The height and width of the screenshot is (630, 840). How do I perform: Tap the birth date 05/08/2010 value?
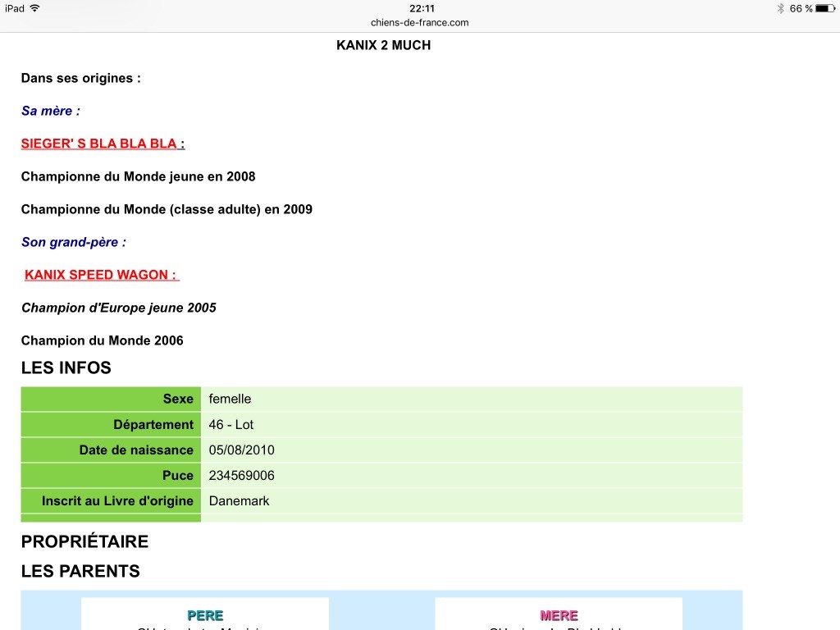(x=242, y=450)
